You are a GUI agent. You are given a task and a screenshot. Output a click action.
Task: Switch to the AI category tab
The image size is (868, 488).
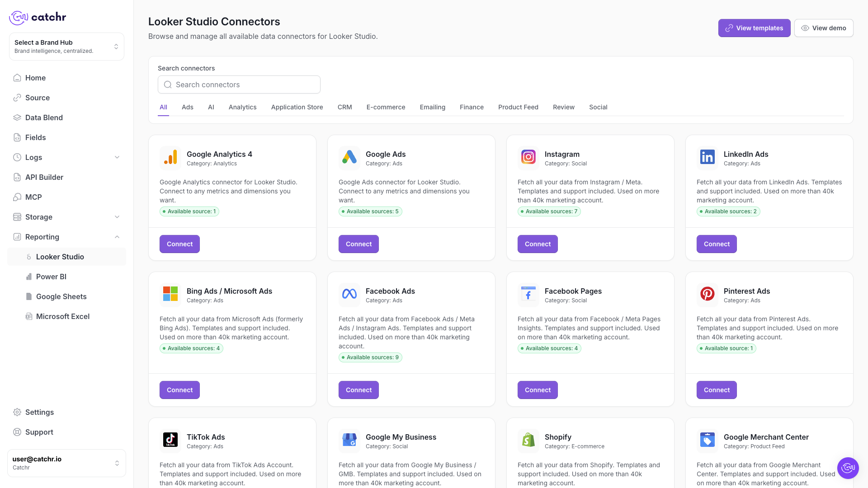tap(211, 108)
